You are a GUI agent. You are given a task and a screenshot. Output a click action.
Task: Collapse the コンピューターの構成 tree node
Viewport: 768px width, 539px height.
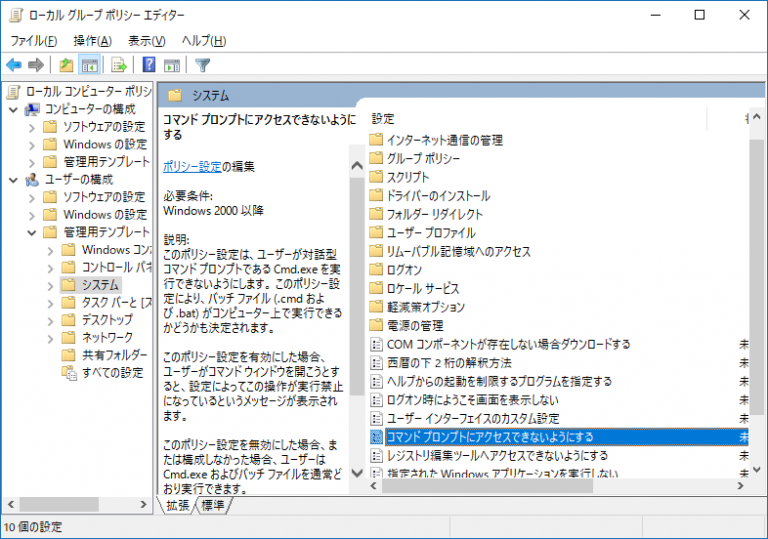13,109
